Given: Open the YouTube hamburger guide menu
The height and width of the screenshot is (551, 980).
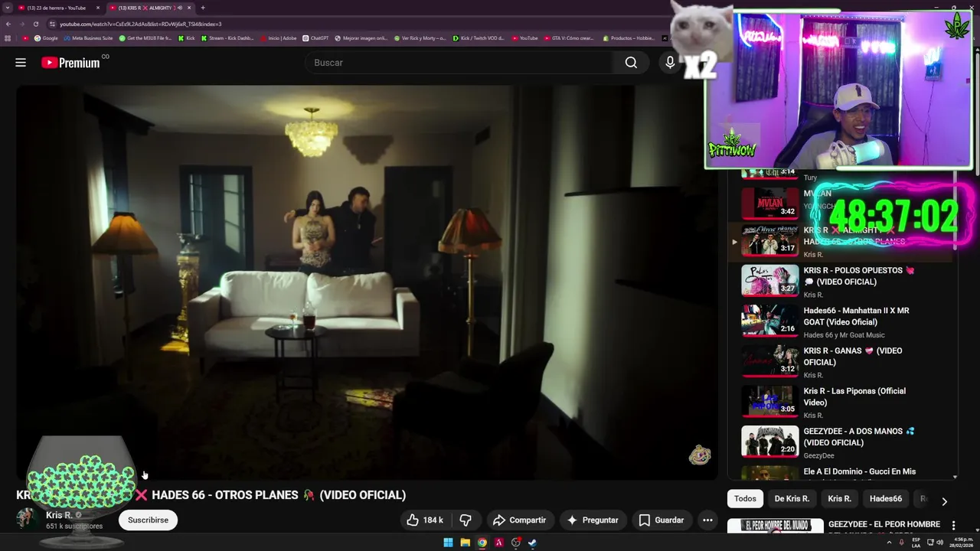Looking at the screenshot, I should [21, 63].
